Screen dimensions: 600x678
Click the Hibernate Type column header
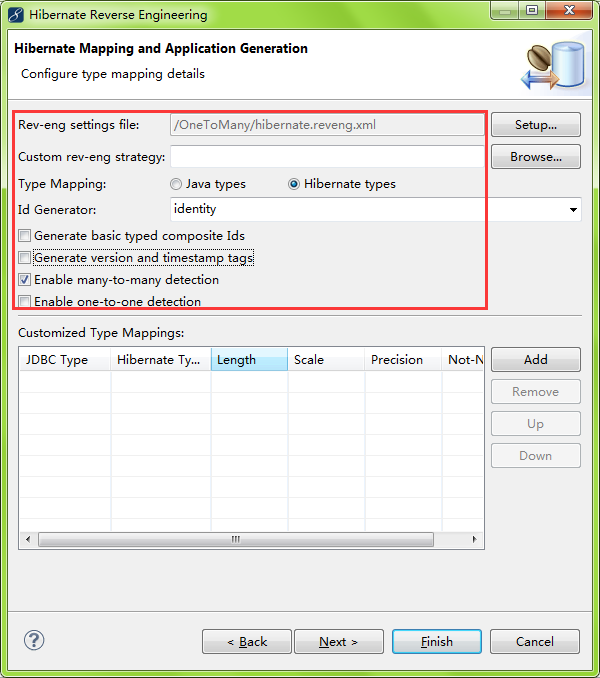[x=161, y=360]
